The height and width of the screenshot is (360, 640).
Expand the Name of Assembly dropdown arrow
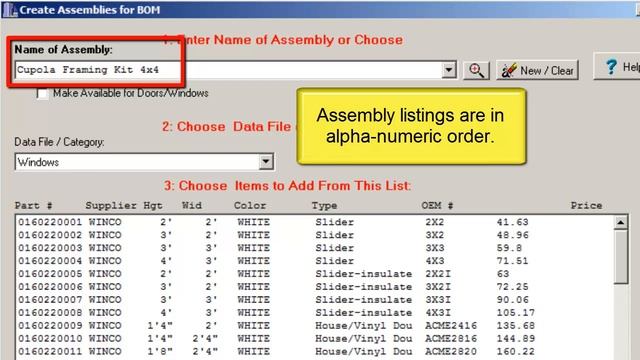[449, 70]
